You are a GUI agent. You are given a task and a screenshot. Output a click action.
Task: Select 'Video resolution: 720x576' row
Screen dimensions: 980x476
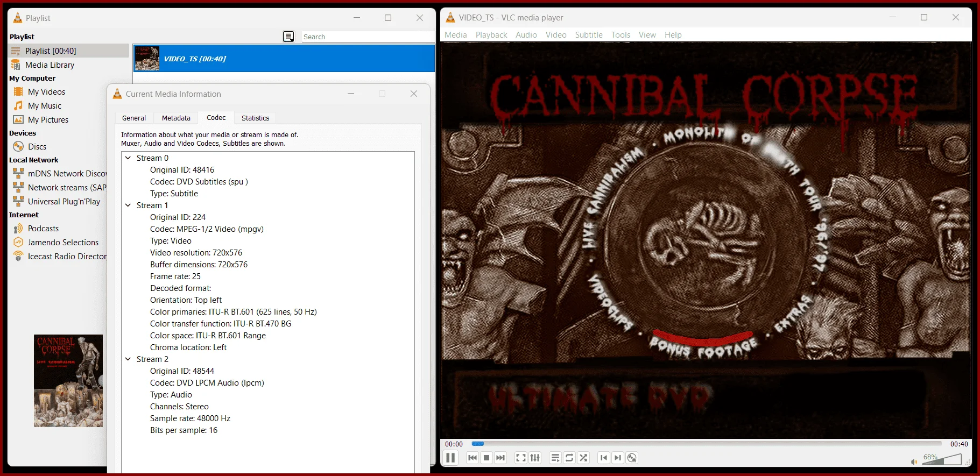coord(196,252)
